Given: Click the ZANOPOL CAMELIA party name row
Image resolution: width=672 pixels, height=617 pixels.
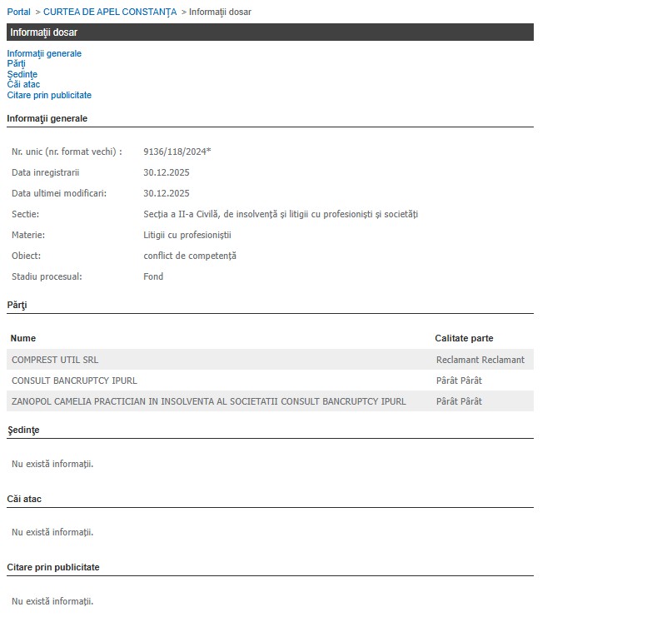Looking at the screenshot, I should [208, 401].
